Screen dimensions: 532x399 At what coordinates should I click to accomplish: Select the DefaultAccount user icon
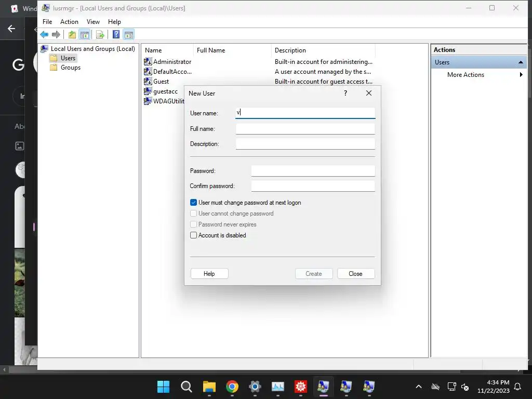tap(148, 71)
